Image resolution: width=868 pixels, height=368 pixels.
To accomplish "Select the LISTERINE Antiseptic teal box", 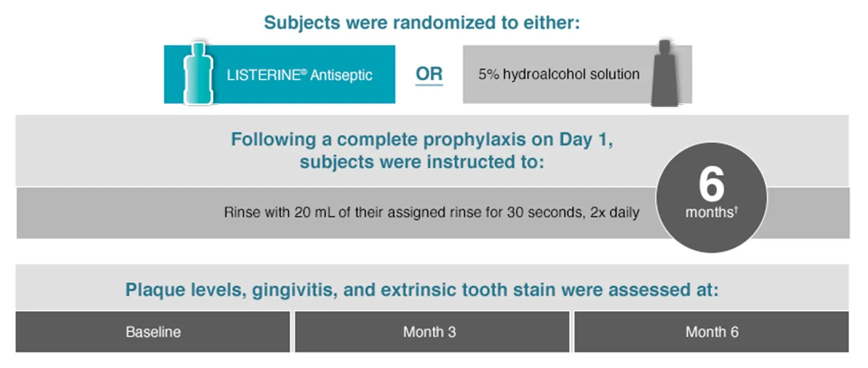I will pyautogui.click(x=280, y=74).
